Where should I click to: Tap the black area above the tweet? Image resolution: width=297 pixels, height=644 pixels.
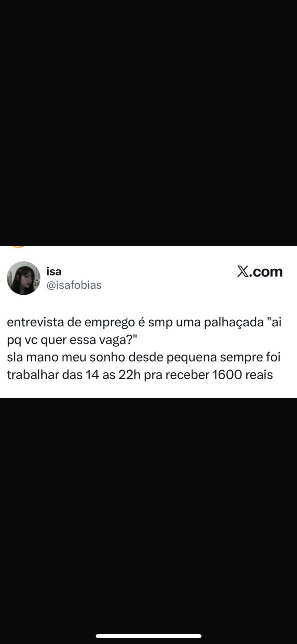pos(148,123)
